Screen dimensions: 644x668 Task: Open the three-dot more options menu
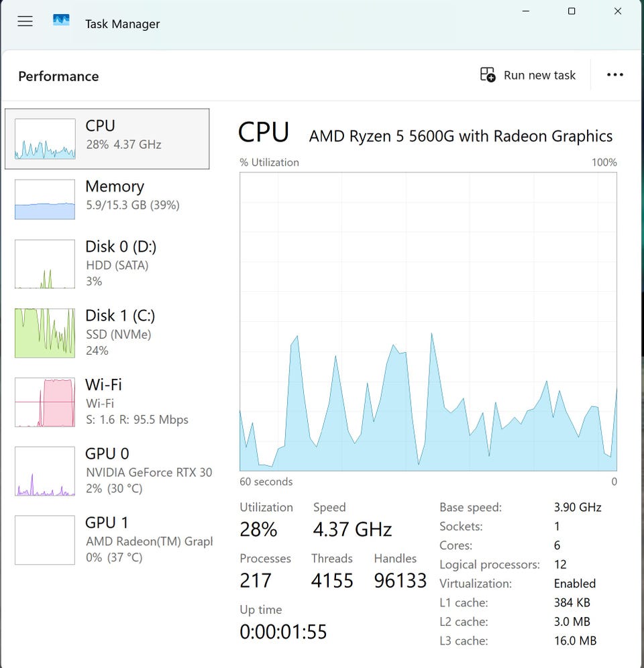(x=614, y=74)
